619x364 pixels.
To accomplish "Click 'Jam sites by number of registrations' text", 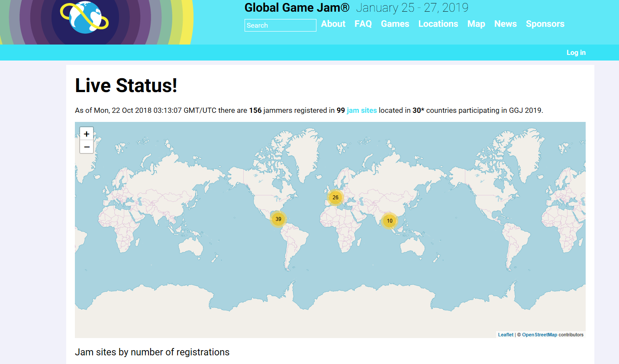I will [152, 352].
